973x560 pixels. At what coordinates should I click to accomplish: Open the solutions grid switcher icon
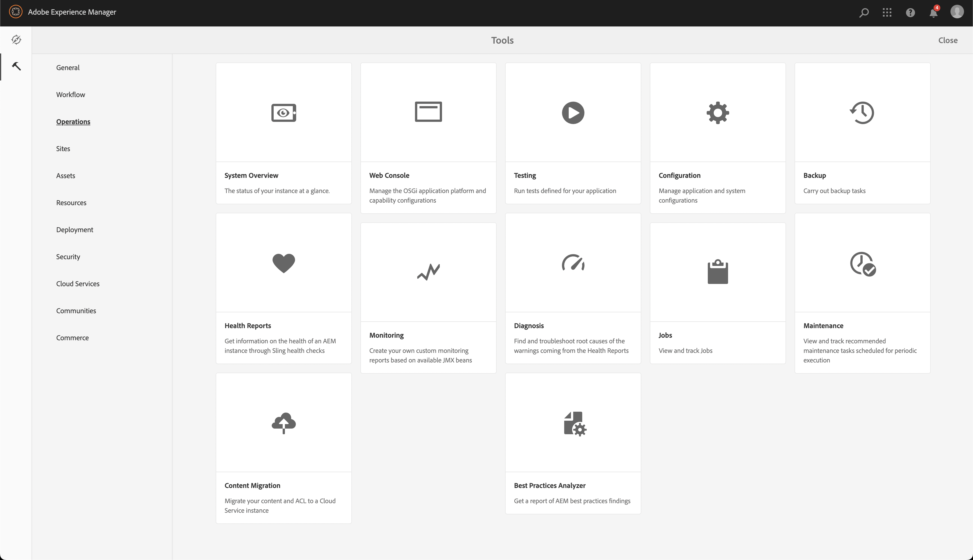tap(887, 13)
